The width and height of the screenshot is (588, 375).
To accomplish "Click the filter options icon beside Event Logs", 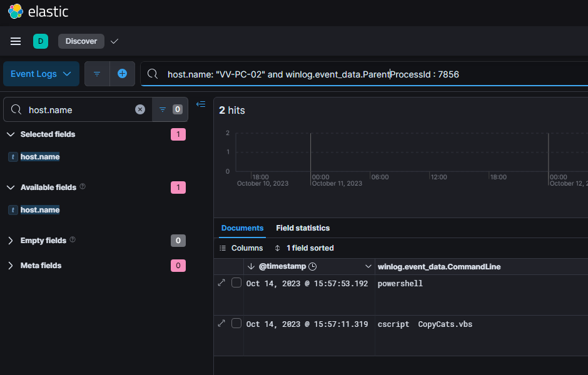I will (97, 74).
